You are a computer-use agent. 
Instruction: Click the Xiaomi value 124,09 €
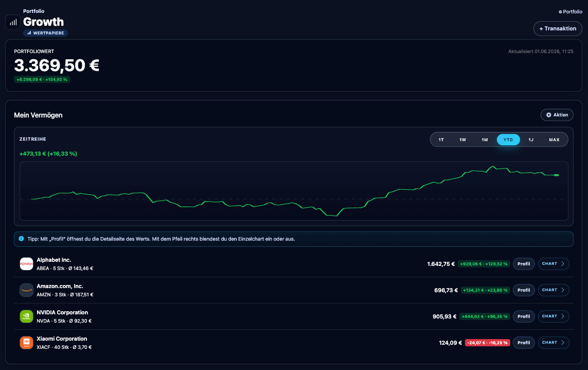coord(451,343)
